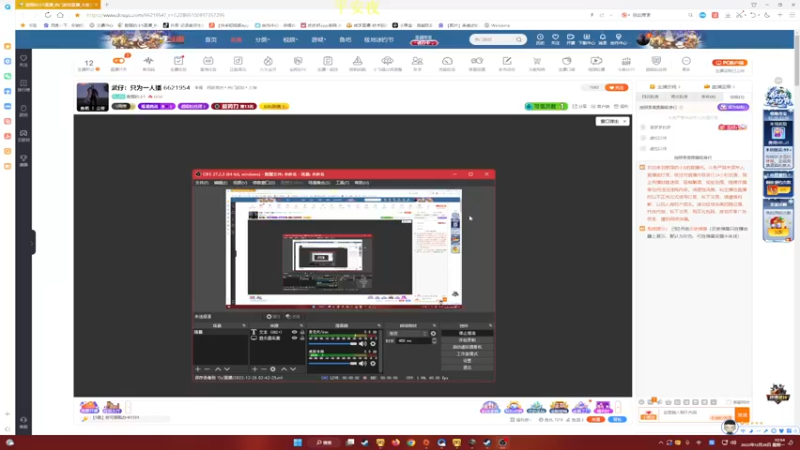Expand hidden icons chevron in system tray

[660, 442]
